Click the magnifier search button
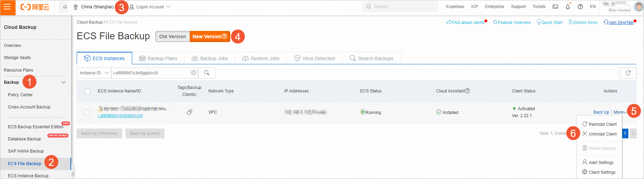Image resolution: width=644 pixels, height=179 pixels. 207,73
